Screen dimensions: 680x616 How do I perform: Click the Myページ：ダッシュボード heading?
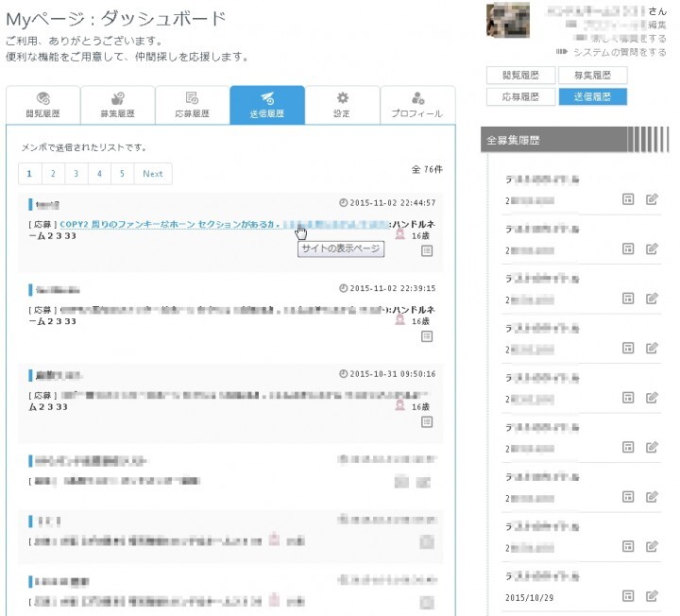tap(116, 19)
